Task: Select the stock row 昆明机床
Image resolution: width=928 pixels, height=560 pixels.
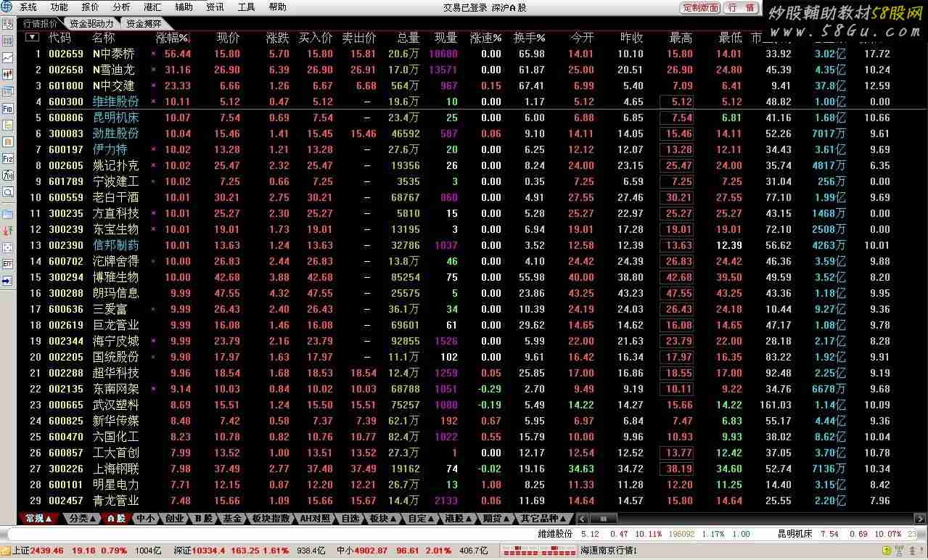Action: pos(472,118)
